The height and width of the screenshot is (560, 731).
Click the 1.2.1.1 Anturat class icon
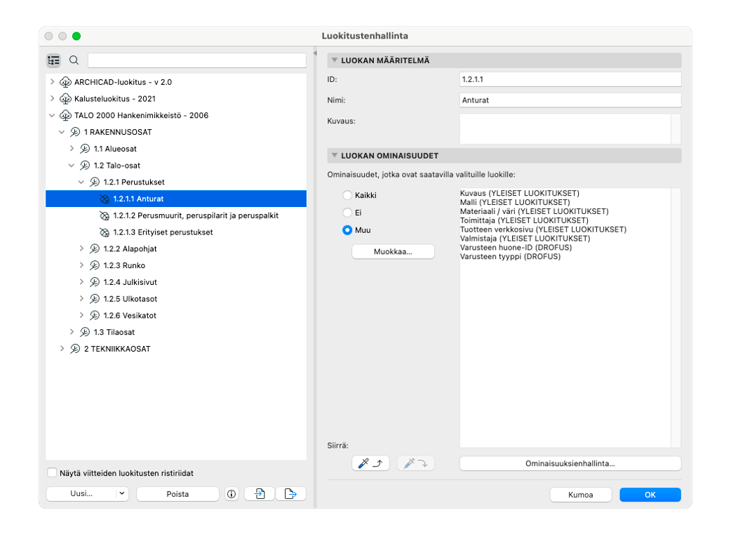[x=105, y=199]
